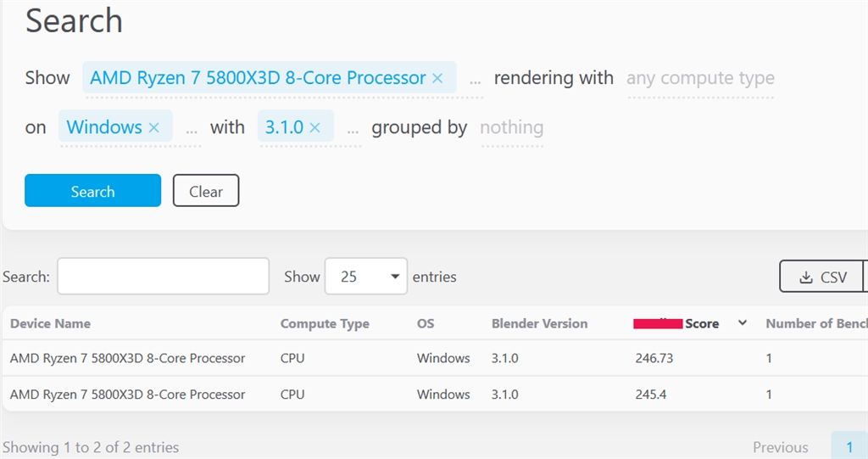The width and height of the screenshot is (868, 459).
Task: Click the blue Search button
Action: (92, 191)
